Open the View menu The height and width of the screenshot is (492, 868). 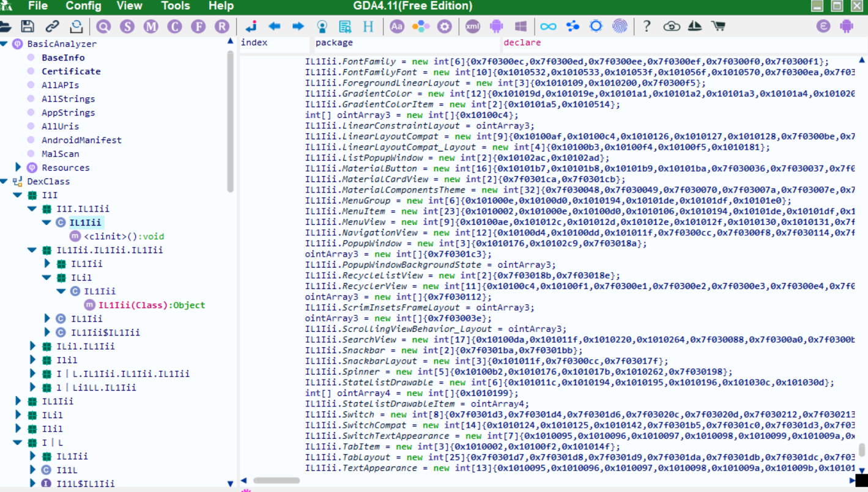click(129, 6)
